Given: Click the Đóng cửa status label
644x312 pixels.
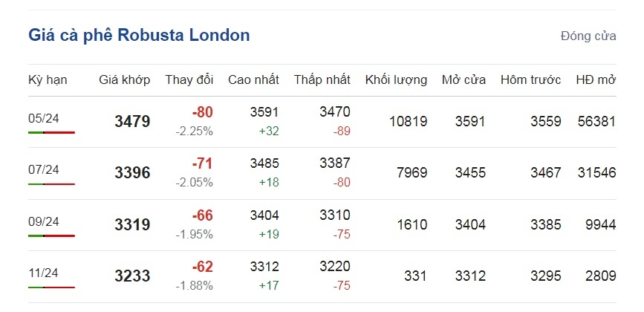Looking at the screenshot, I should [588, 36].
